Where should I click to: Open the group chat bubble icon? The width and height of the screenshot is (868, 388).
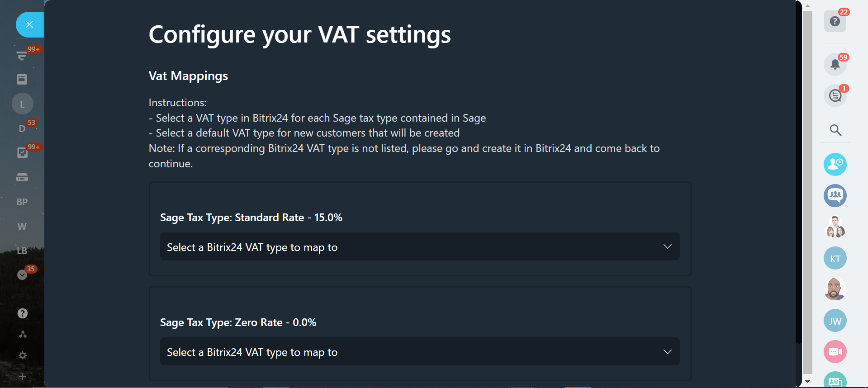(835, 195)
